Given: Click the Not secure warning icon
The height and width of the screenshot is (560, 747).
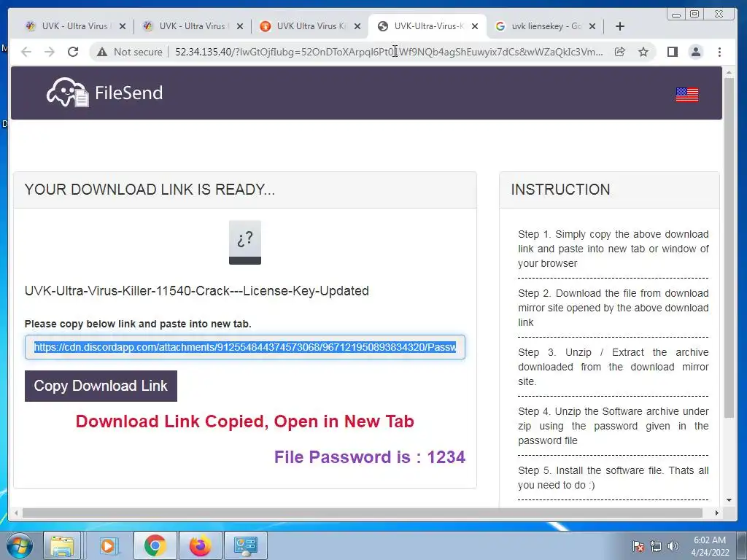Looking at the screenshot, I should 102,52.
